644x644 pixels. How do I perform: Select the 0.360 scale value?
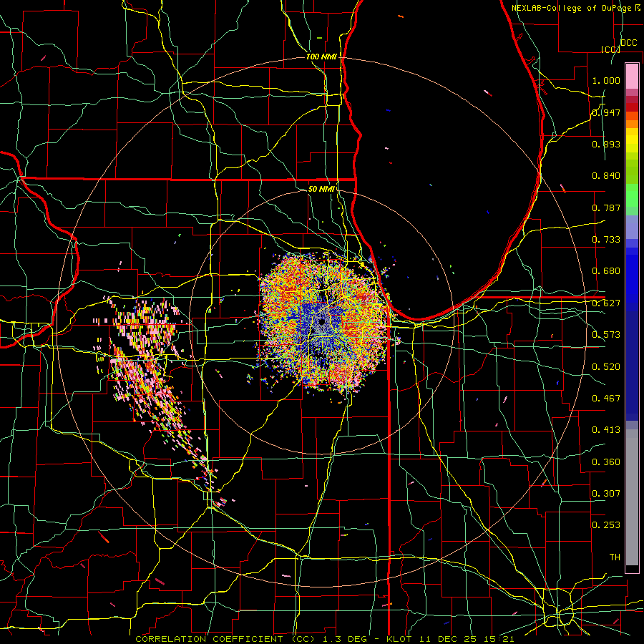tap(606, 462)
